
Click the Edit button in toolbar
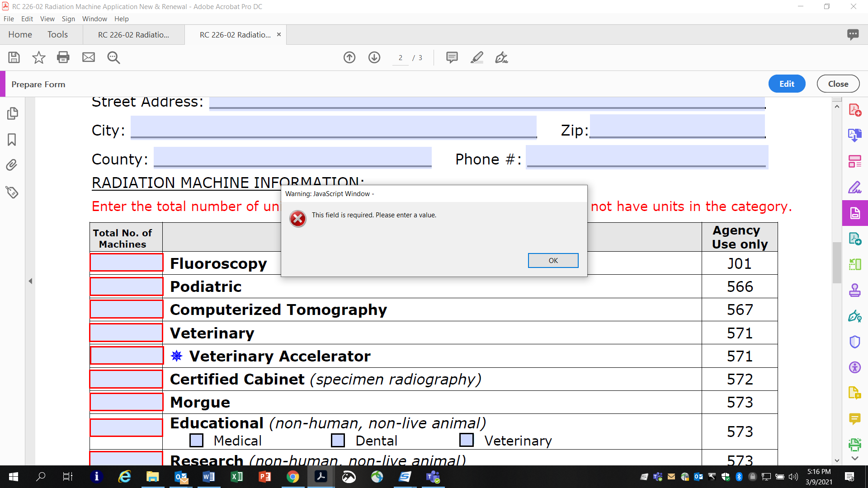coord(787,84)
